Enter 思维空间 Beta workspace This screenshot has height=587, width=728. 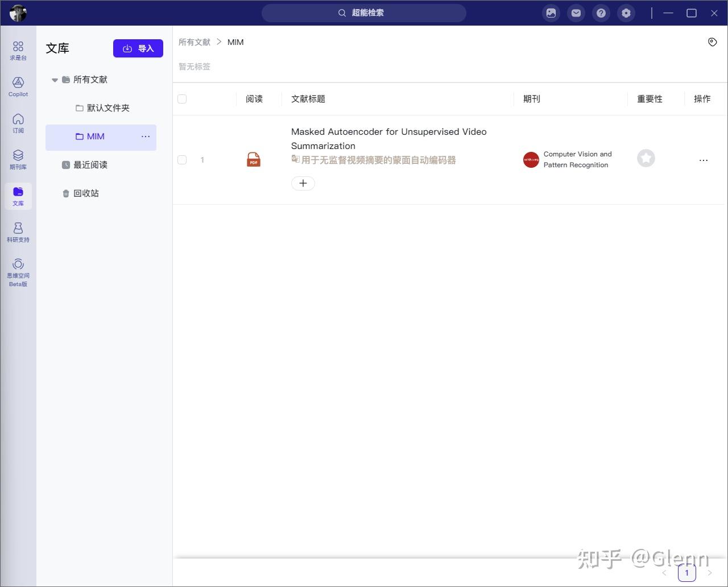[x=18, y=271]
